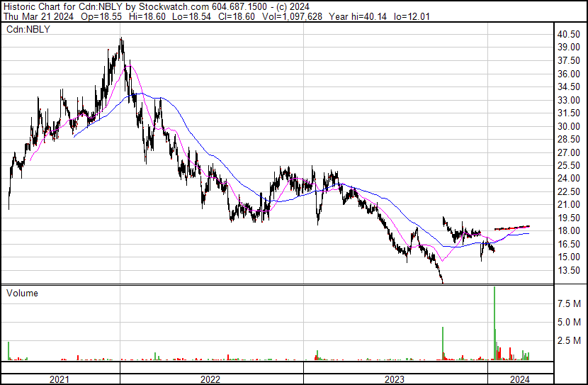588x385 pixels.
Task: Click the 19.50 price axis label
Action: 569,218
